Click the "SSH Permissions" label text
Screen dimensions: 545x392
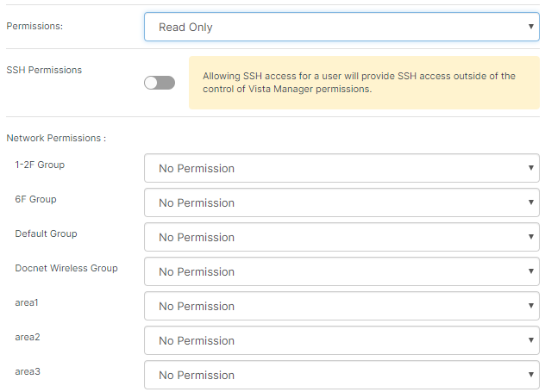(44, 70)
